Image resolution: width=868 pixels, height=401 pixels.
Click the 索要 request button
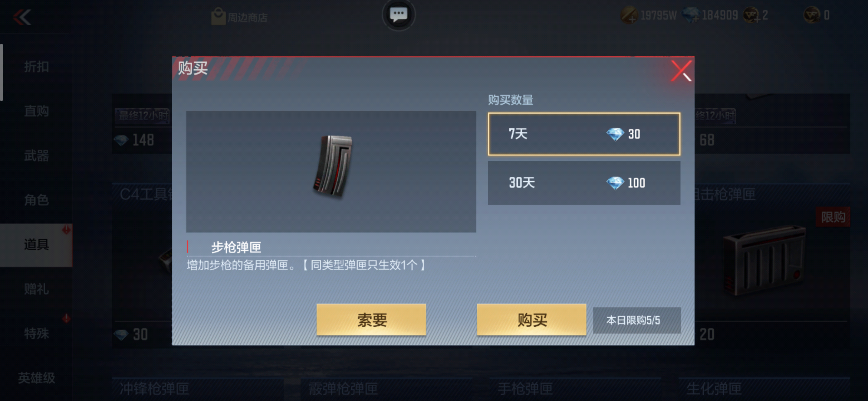tap(371, 320)
